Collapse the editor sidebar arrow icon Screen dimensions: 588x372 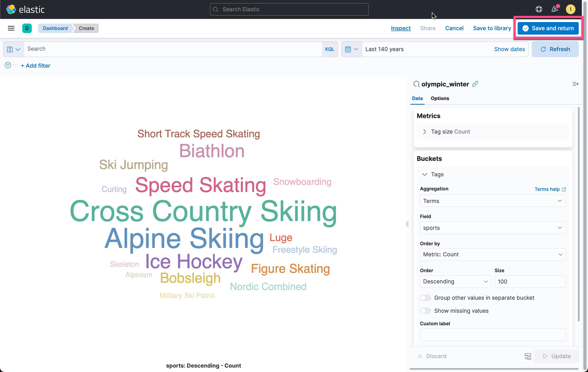(x=575, y=84)
